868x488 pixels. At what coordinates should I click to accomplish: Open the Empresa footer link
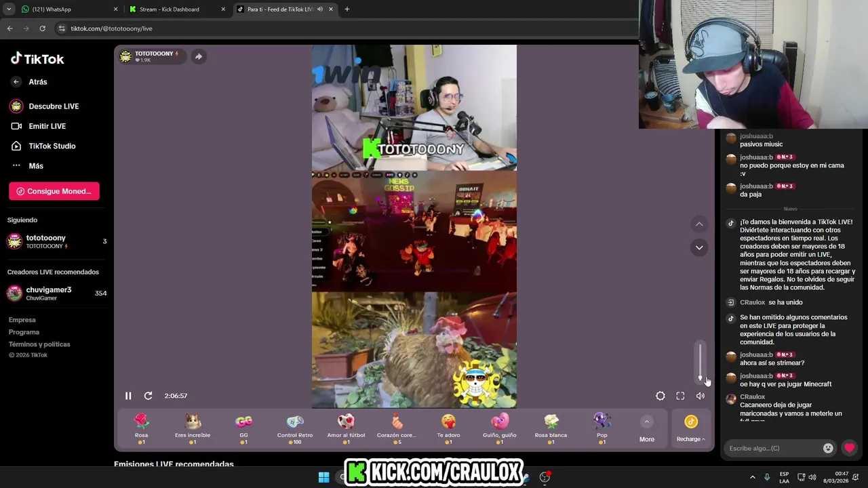(22, 320)
